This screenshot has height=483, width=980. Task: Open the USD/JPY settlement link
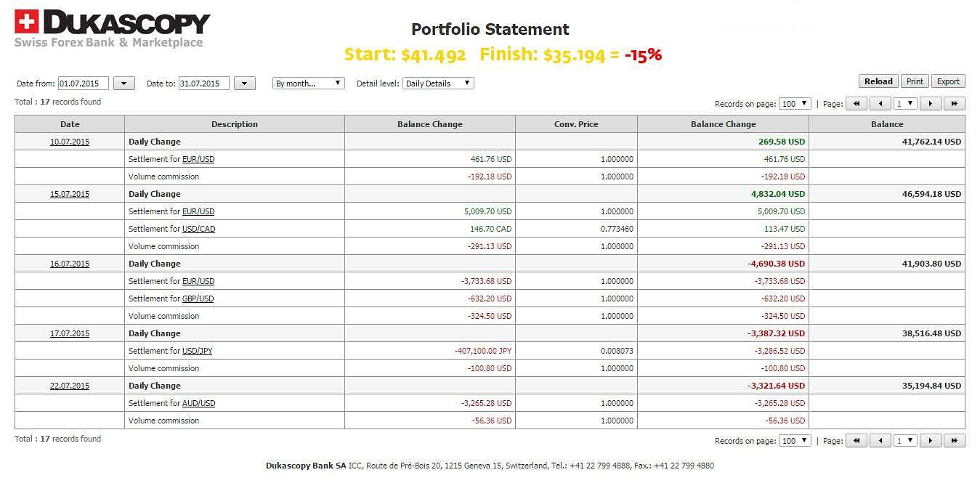[x=198, y=351]
